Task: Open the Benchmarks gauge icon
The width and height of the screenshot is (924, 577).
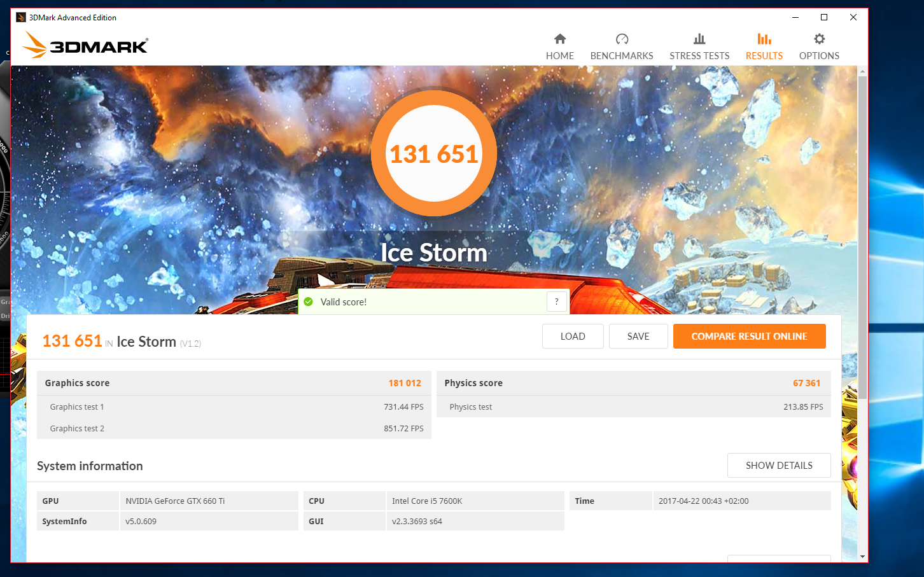Action: click(x=622, y=39)
